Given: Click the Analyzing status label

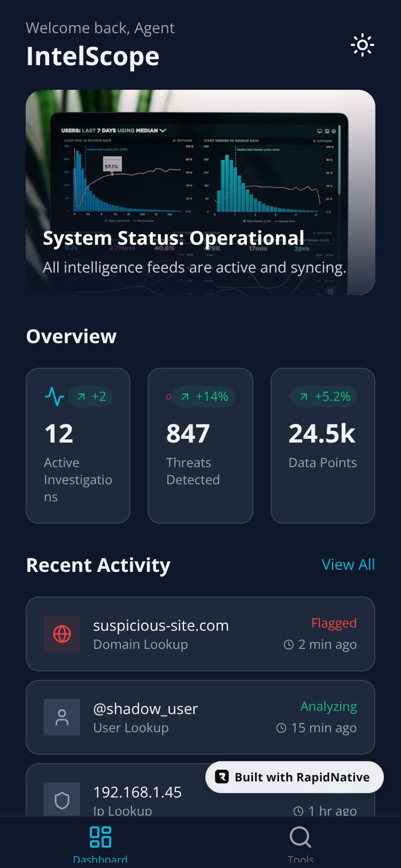Looking at the screenshot, I should pyautogui.click(x=328, y=706).
